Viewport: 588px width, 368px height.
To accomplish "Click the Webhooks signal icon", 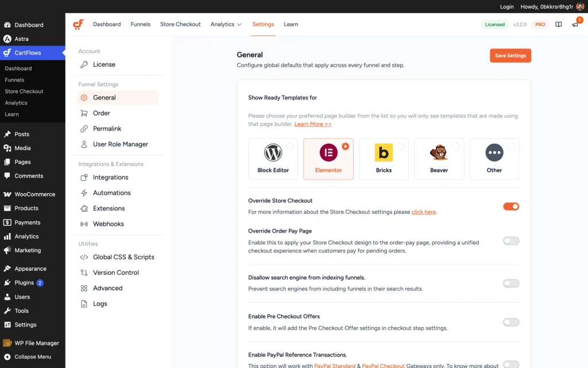I will pos(84,224).
